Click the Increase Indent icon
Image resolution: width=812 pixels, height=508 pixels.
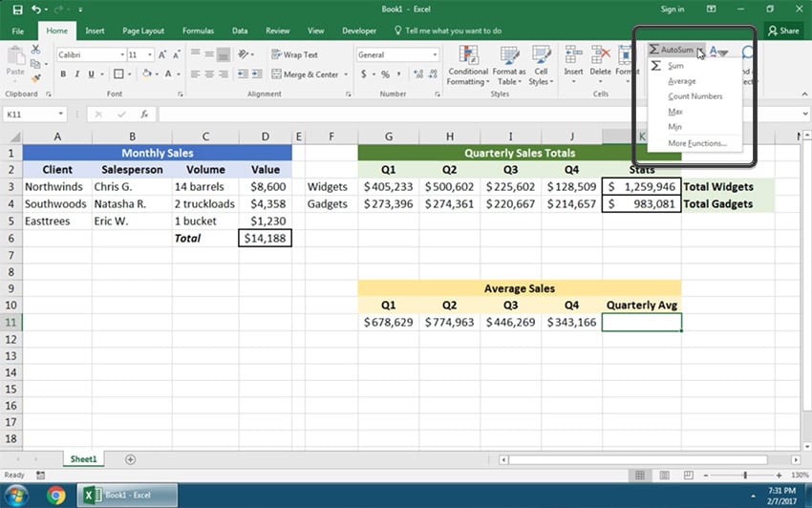tap(257, 74)
